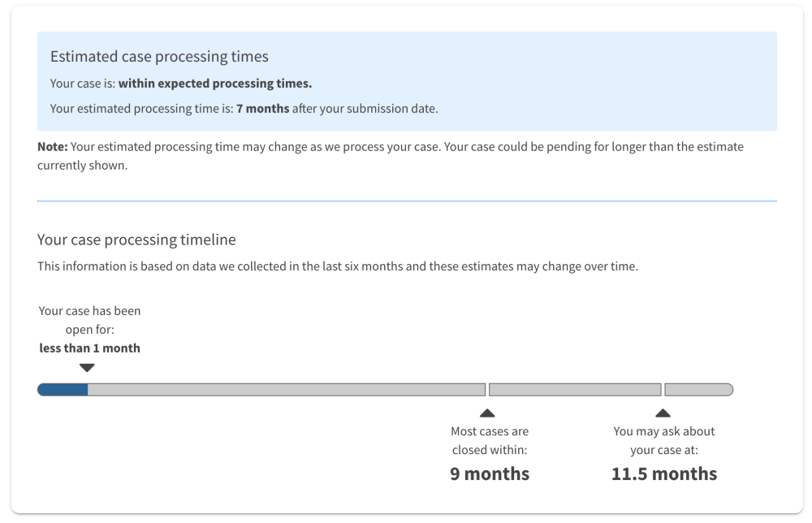The width and height of the screenshot is (812, 523).
Task: Click the 'Most cases are closed within:' label
Action: pyautogui.click(x=490, y=440)
